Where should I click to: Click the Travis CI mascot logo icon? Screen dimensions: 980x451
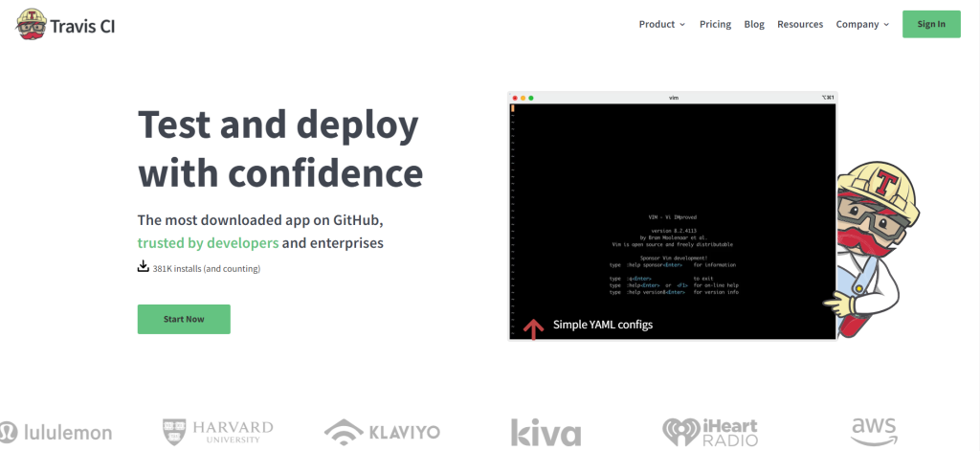[x=33, y=24]
